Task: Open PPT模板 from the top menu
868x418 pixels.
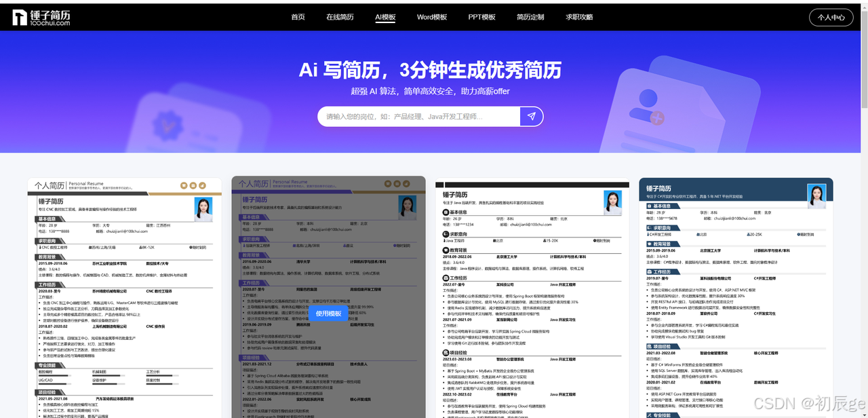Action: pyautogui.click(x=482, y=17)
